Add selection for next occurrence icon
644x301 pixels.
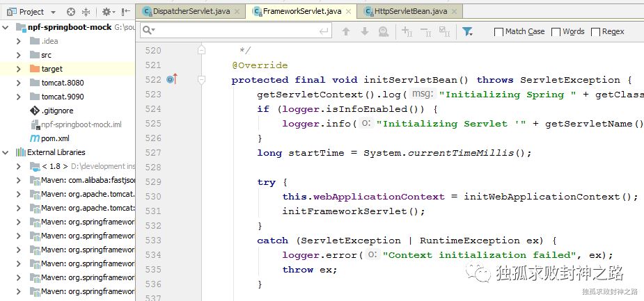(407, 31)
